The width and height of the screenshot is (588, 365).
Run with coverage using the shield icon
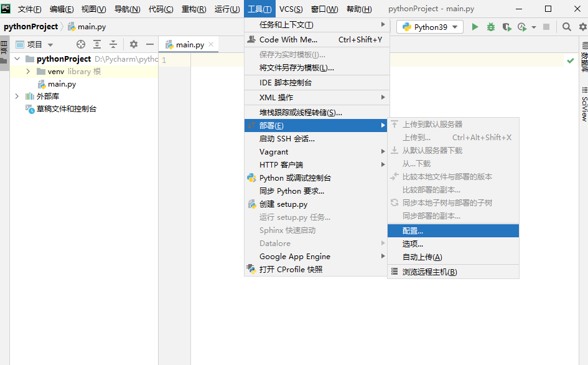[x=506, y=27]
